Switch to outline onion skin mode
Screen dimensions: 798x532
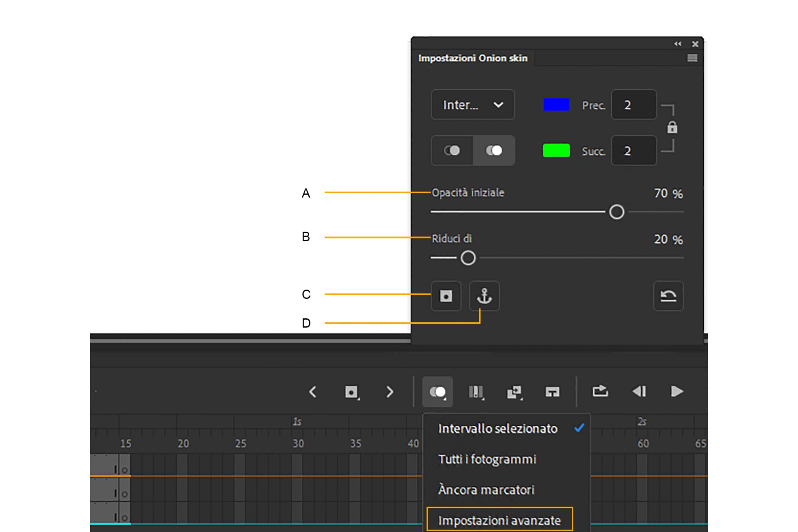tap(452, 150)
